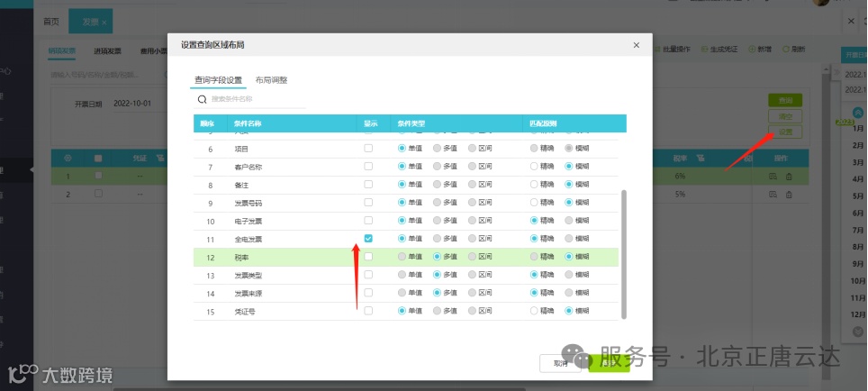Click the 全电发票 condition name

[248, 240]
